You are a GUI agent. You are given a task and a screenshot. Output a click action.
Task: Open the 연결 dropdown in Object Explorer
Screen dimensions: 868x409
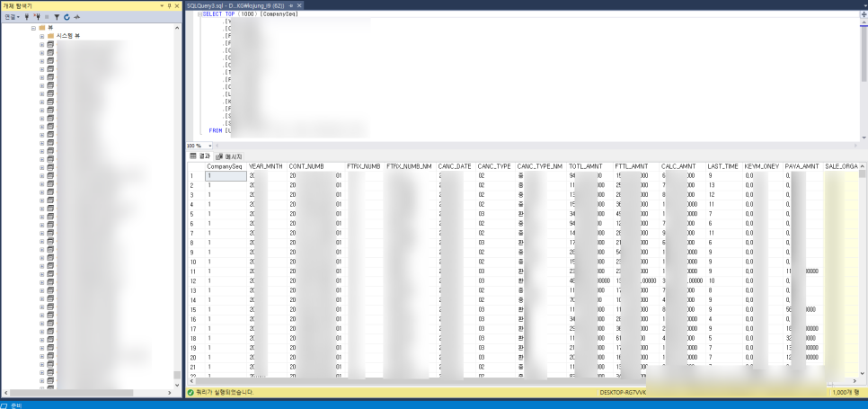(12, 17)
